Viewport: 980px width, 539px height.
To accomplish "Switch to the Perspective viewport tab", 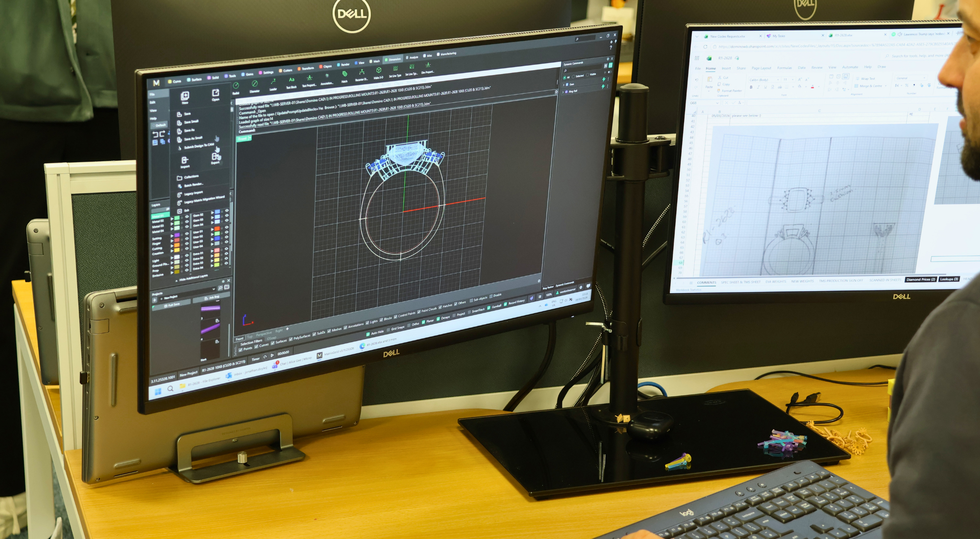I will (x=264, y=334).
